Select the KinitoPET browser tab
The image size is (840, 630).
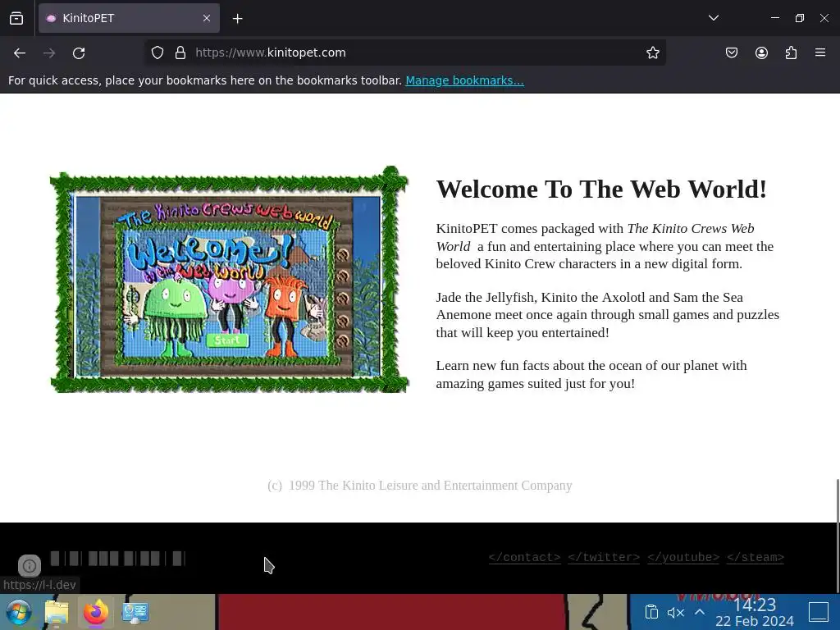pyautogui.click(x=129, y=18)
